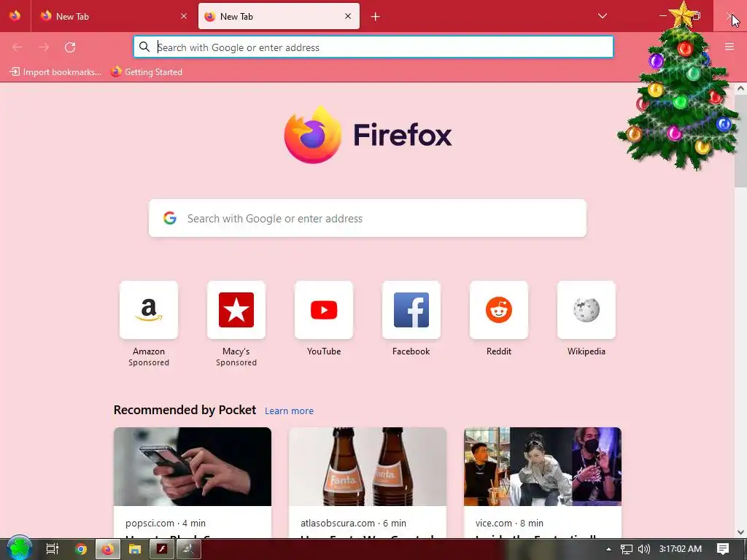Click scrollbar down arrow
The width and height of the screenshot is (747, 560).
(740, 532)
